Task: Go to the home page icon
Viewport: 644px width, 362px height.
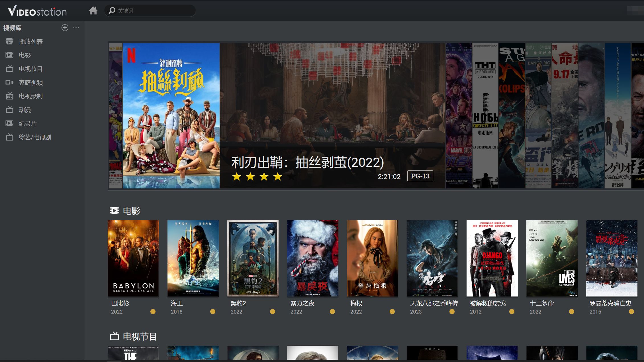Action: coord(93,11)
